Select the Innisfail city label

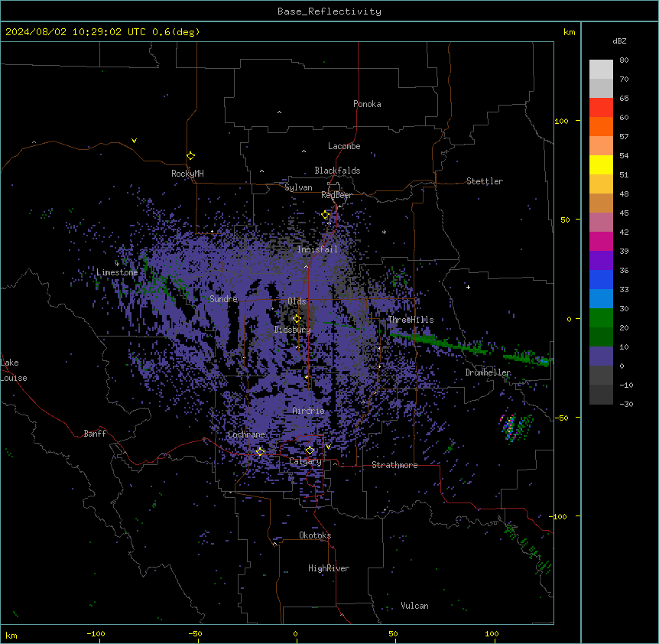pyautogui.click(x=317, y=249)
